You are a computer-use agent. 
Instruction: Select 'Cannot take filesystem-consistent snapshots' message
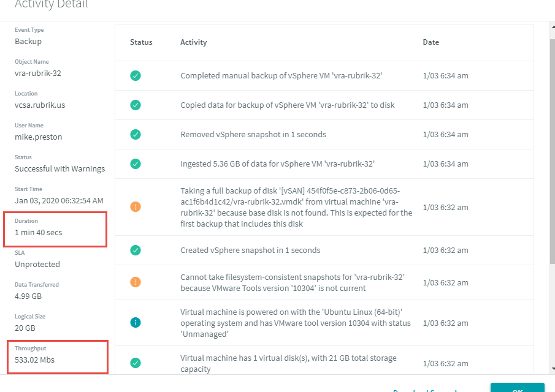click(x=293, y=282)
